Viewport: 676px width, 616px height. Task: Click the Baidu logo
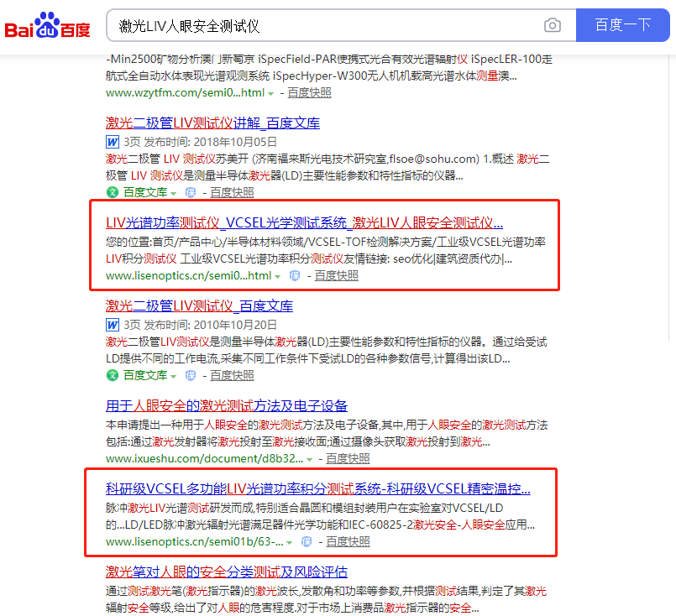click(47, 25)
